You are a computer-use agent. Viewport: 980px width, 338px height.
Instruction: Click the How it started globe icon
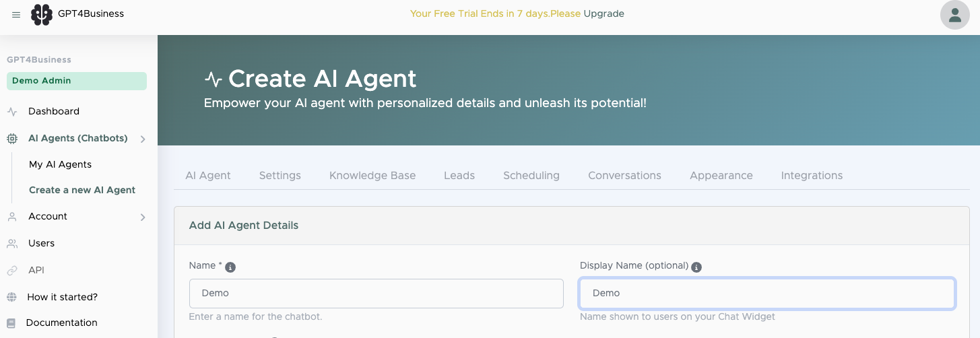(11, 297)
